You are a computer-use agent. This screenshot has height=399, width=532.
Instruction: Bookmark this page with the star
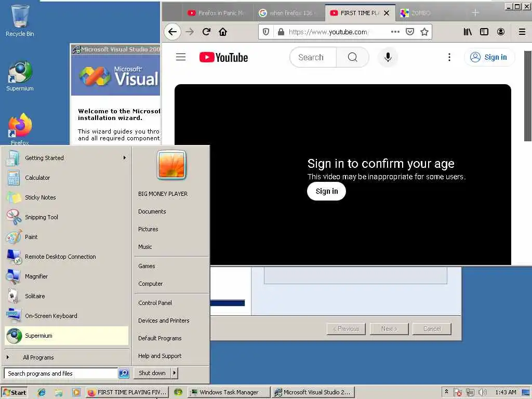click(x=424, y=32)
